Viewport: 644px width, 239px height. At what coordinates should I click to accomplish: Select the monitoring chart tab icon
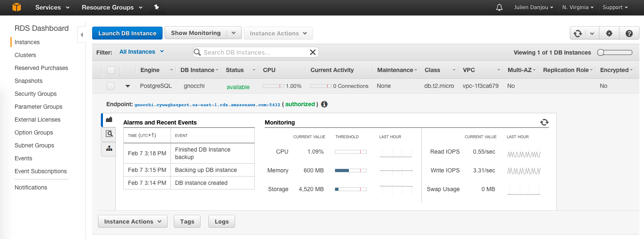109,119
